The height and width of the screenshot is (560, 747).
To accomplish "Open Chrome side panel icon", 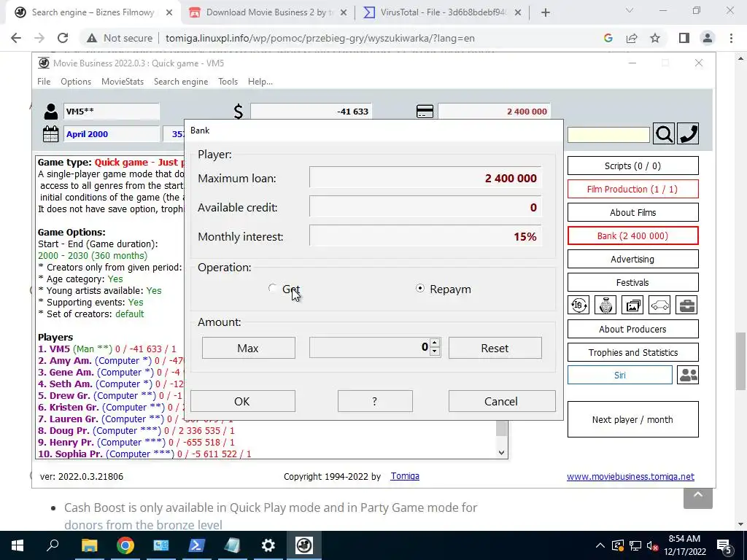I will [x=684, y=38].
